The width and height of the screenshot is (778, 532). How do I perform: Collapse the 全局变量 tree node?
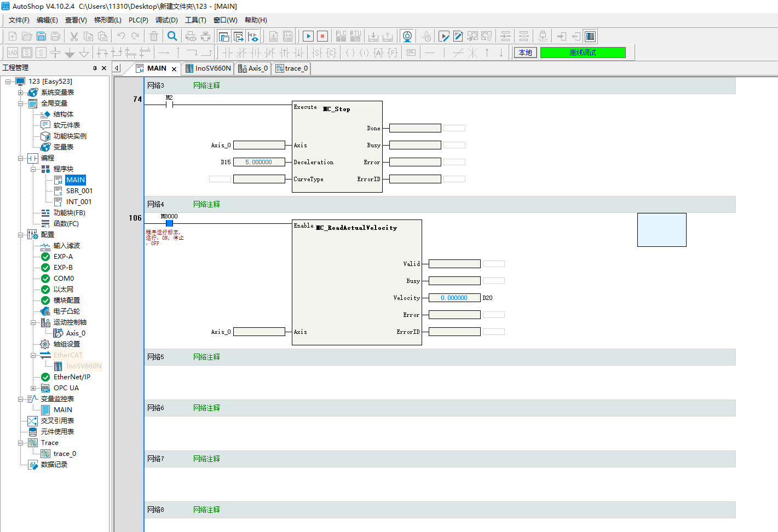coord(21,103)
